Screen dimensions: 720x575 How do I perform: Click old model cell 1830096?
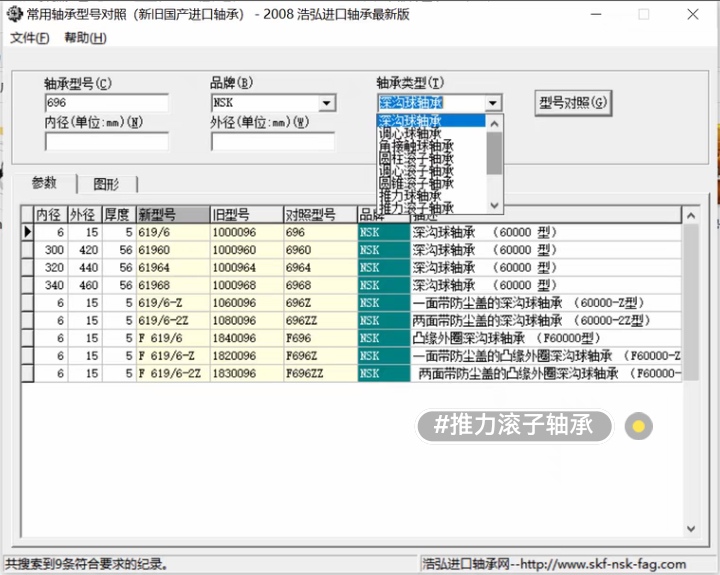247,373
